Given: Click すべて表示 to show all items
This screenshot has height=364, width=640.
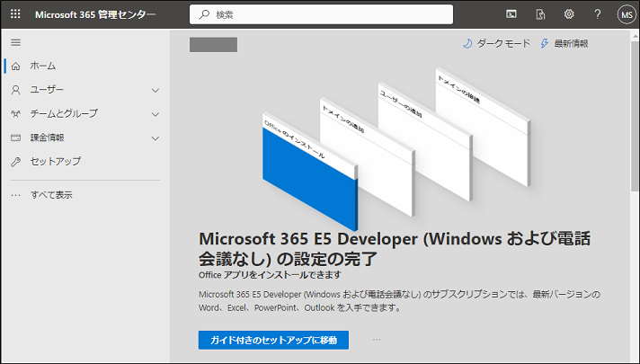Looking at the screenshot, I should [x=51, y=195].
